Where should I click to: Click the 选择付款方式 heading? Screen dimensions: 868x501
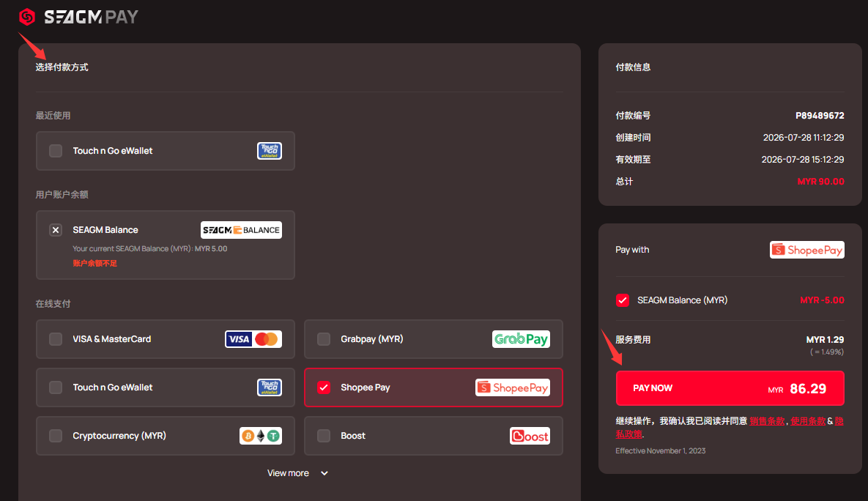click(62, 67)
